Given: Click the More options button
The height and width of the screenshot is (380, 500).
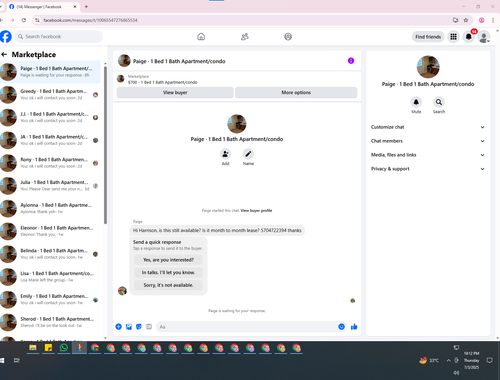Looking at the screenshot, I should (296, 92).
